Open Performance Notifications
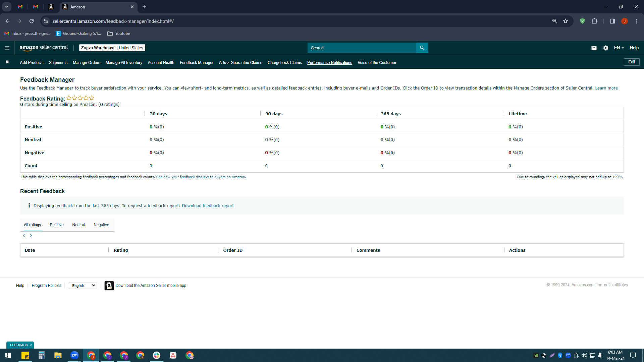The height and width of the screenshot is (362, 644). point(330,63)
